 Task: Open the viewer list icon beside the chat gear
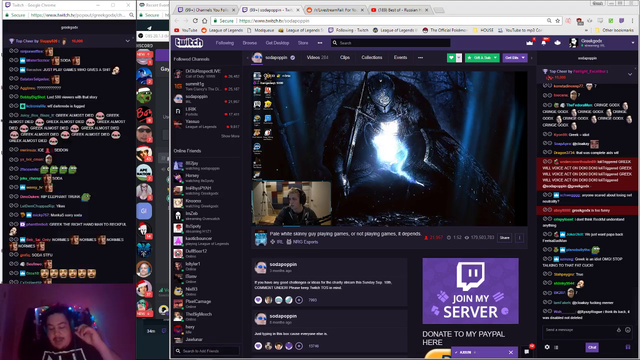click(x=556, y=347)
